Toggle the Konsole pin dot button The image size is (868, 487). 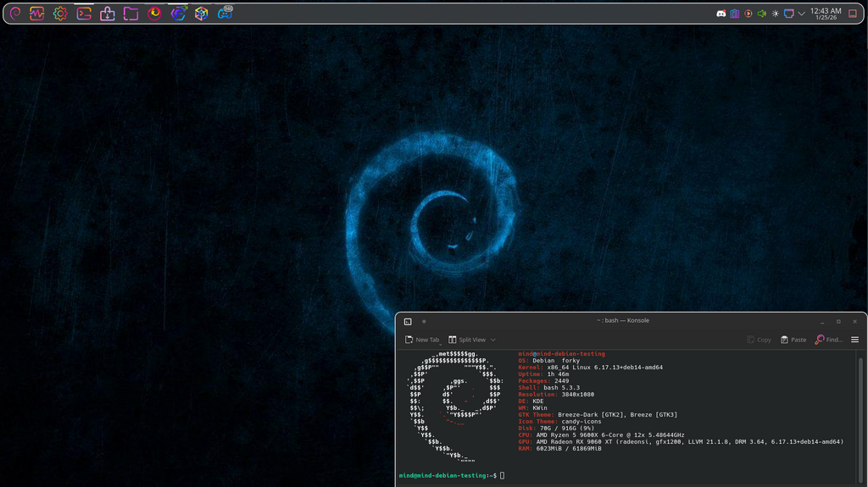[x=424, y=322]
